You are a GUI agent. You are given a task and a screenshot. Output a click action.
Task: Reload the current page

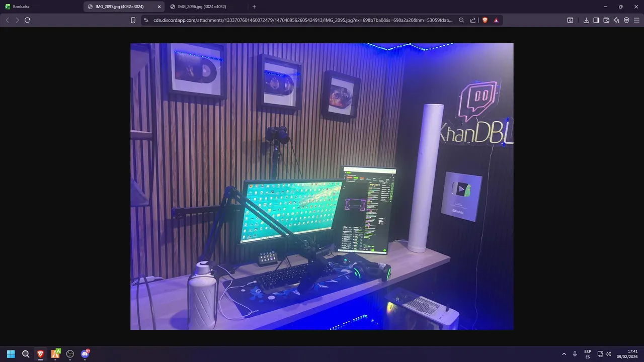tap(28, 20)
